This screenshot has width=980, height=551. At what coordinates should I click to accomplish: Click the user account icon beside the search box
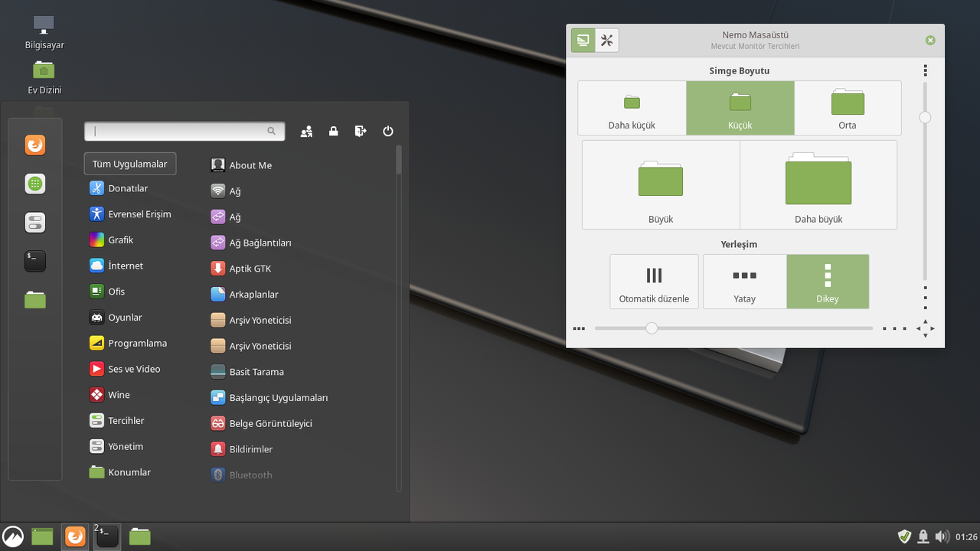click(x=306, y=132)
